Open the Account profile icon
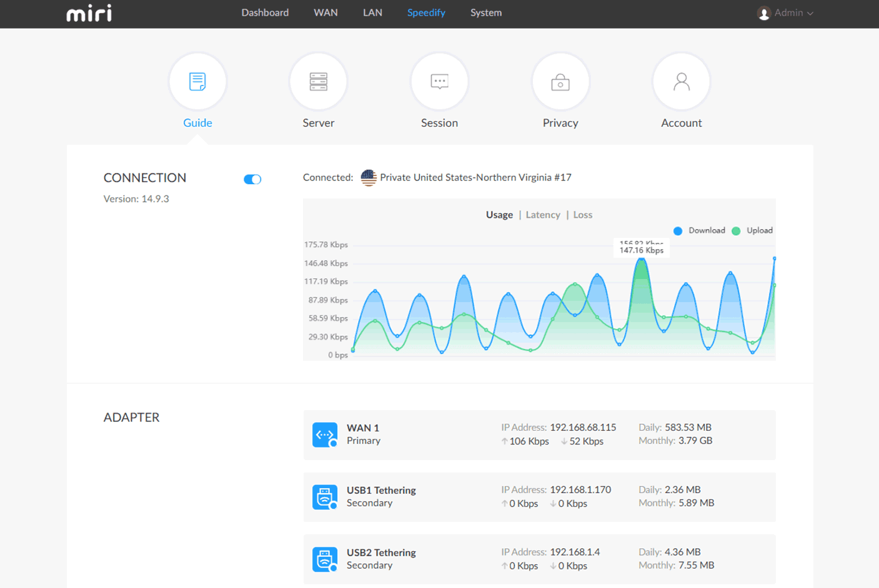 pyautogui.click(x=681, y=81)
